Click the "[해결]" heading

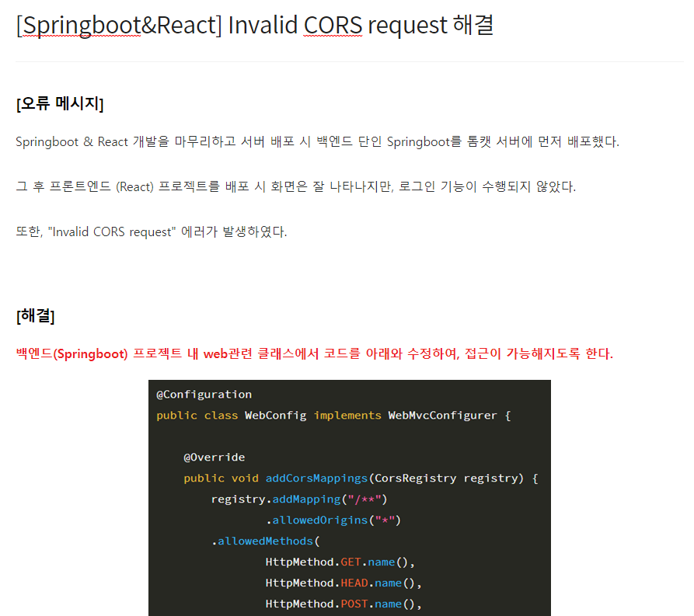tap(36, 316)
